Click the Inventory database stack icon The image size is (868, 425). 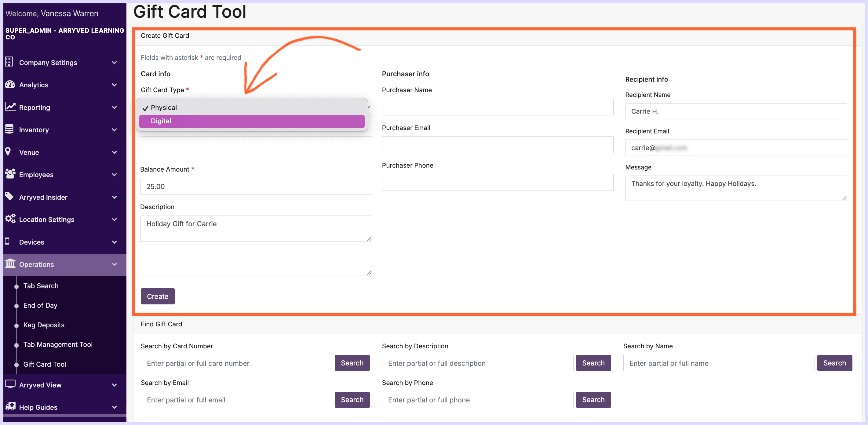click(9, 129)
